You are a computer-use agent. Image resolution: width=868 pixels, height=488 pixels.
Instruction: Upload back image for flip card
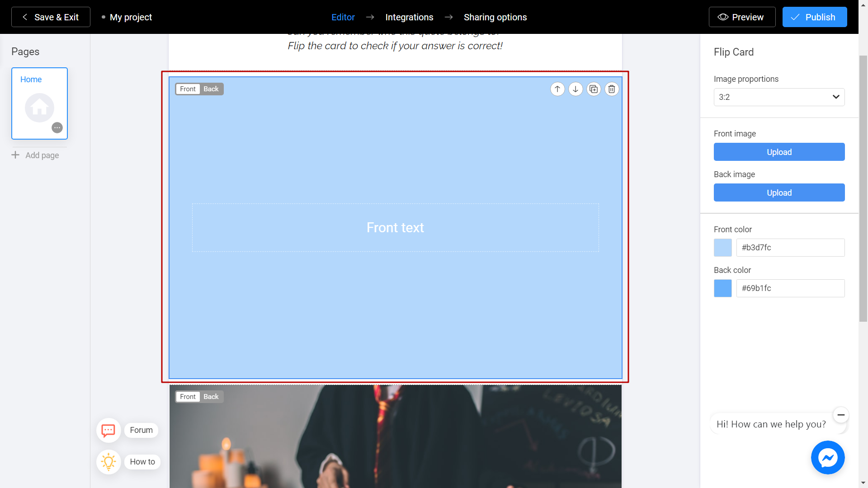click(x=779, y=192)
